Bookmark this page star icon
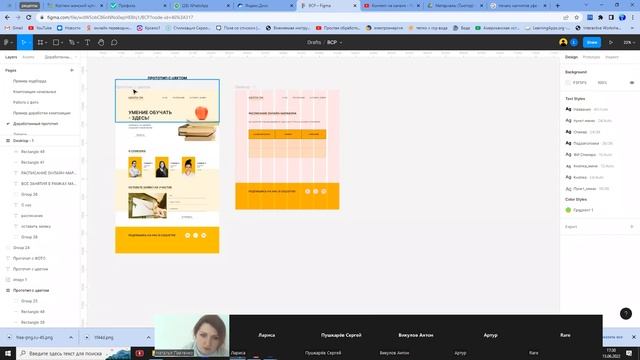The height and width of the screenshot is (360, 640). pyautogui.click(x=576, y=18)
